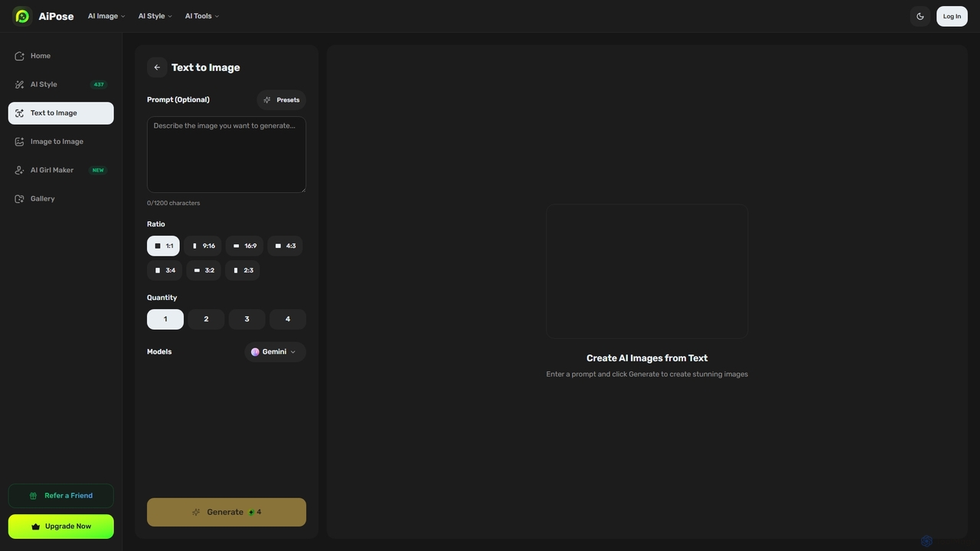Click the Gemini model logo icon
This screenshot has width=980, height=551.
pyautogui.click(x=255, y=352)
